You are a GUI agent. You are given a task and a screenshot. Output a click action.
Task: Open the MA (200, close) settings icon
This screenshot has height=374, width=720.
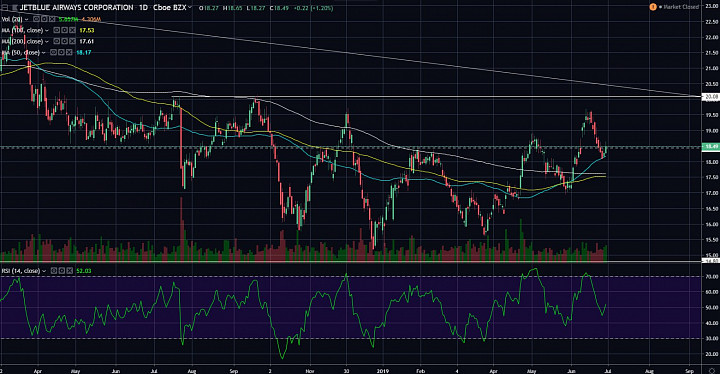64,41
